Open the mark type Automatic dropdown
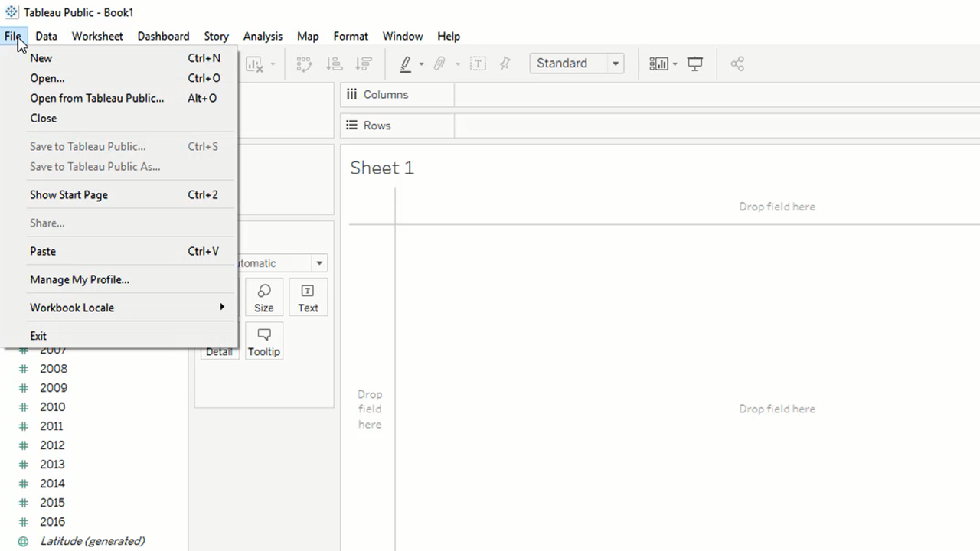The image size is (980, 551). 318,263
